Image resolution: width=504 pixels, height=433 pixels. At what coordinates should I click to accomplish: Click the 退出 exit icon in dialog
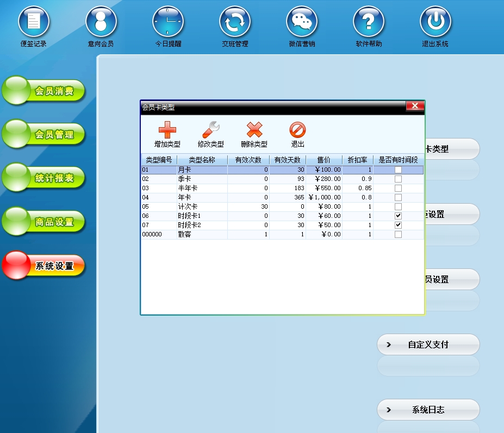(x=297, y=130)
